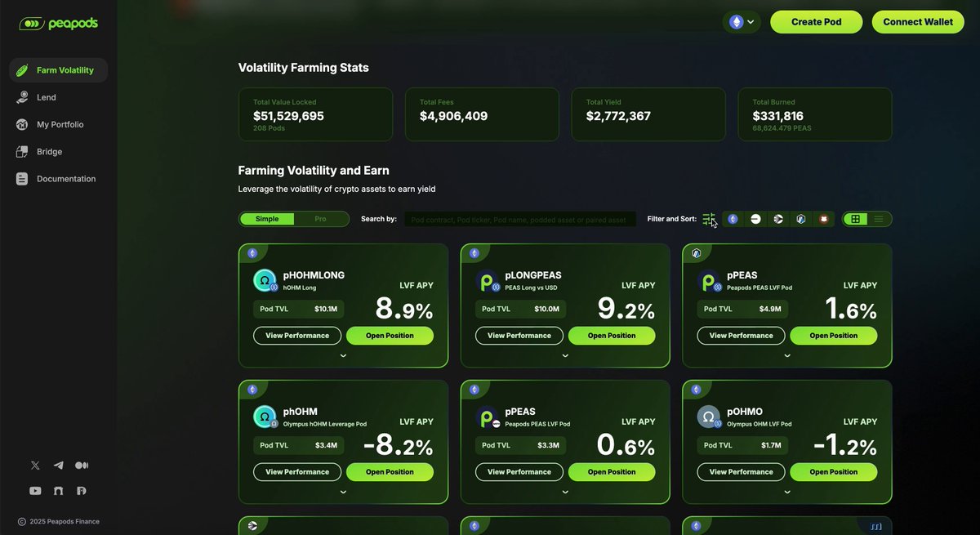
Task: Click the Ethereum corner badge on phOHM card
Action: pos(252,390)
